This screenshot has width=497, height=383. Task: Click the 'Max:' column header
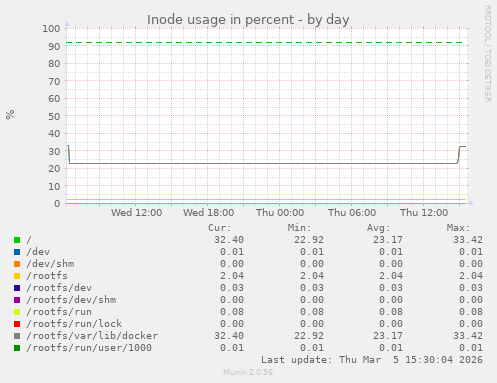point(458,228)
